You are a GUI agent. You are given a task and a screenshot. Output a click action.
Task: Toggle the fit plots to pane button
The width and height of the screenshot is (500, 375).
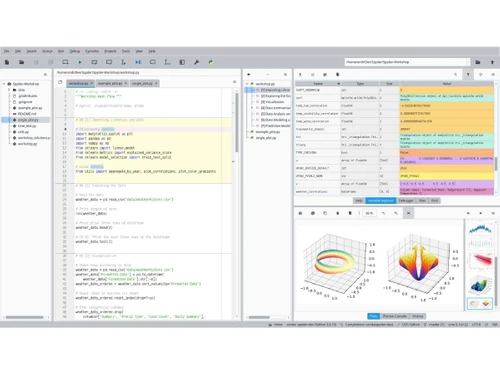[x=408, y=213]
